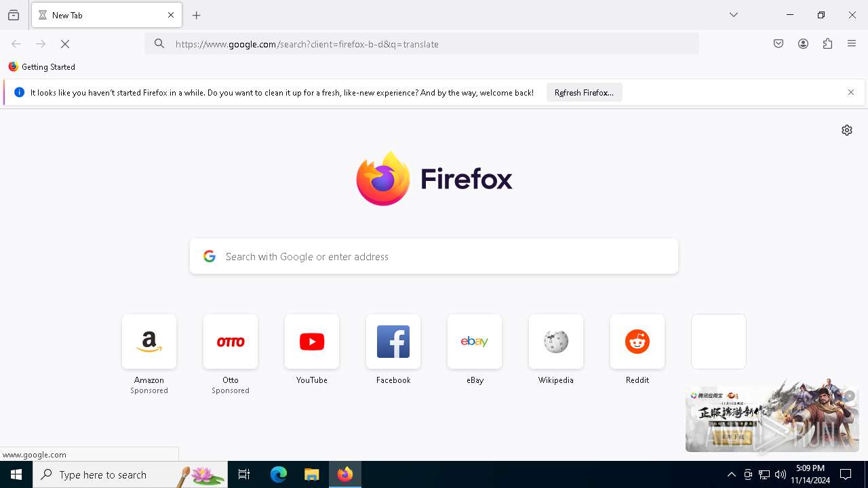
Task: Click the search magnifier in address bar
Action: (x=159, y=44)
